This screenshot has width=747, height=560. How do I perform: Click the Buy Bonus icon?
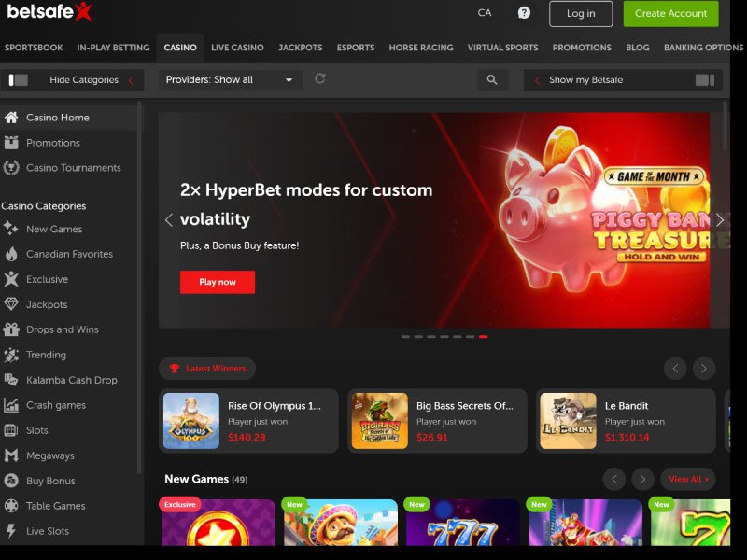(11, 481)
